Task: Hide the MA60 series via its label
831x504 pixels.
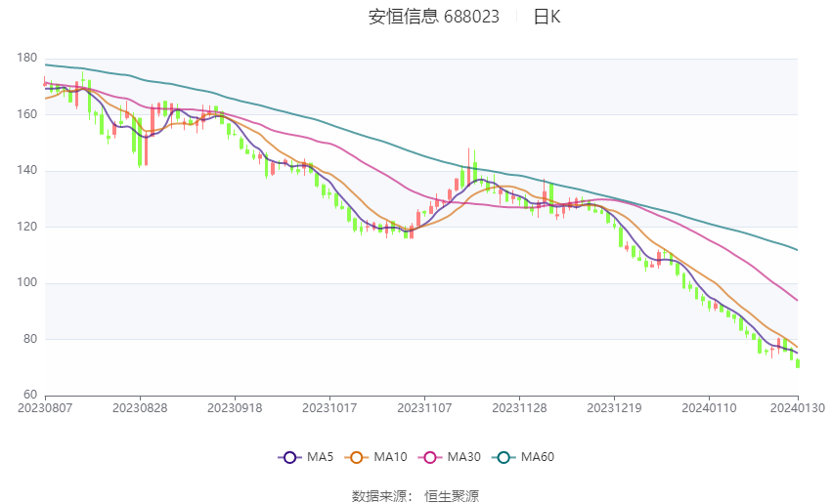Action: pos(538,457)
